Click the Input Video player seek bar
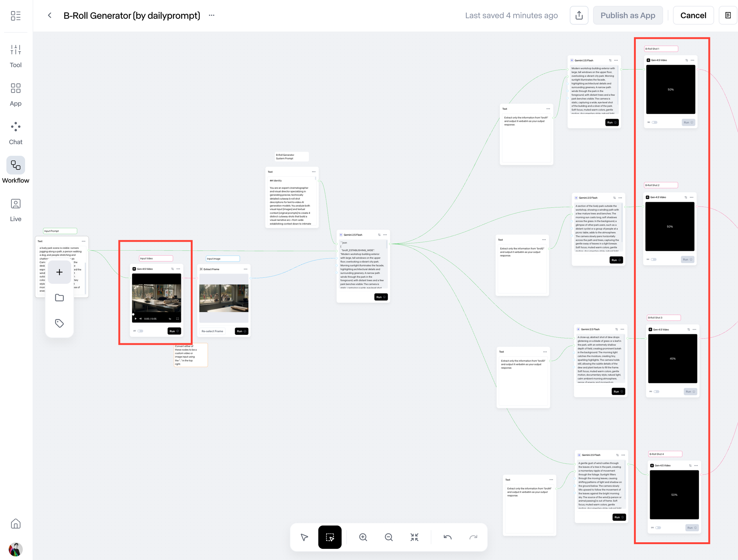738x560 pixels. (156, 314)
